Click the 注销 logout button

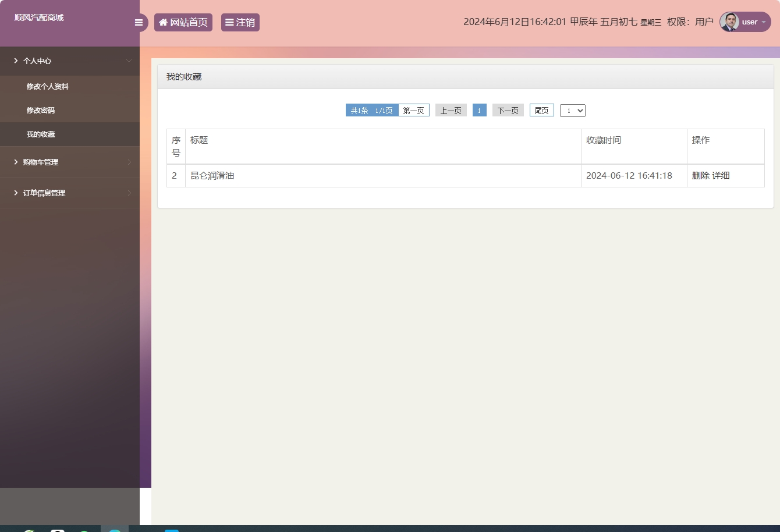(x=240, y=22)
